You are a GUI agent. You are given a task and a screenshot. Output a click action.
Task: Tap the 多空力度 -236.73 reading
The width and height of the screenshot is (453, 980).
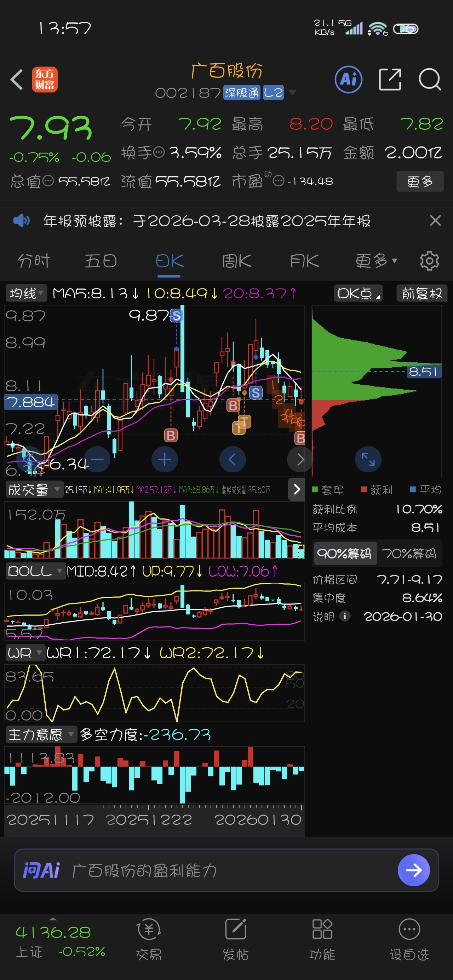coord(145,734)
